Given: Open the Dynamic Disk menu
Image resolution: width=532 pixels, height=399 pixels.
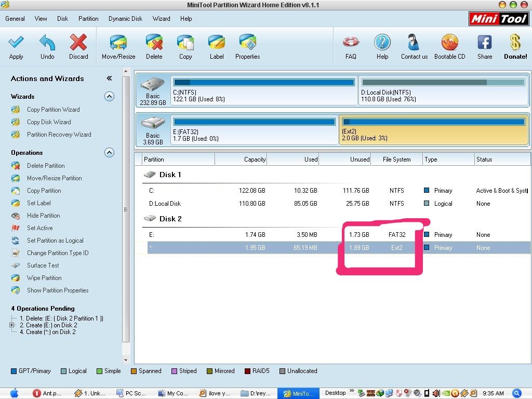Looking at the screenshot, I should (x=125, y=19).
